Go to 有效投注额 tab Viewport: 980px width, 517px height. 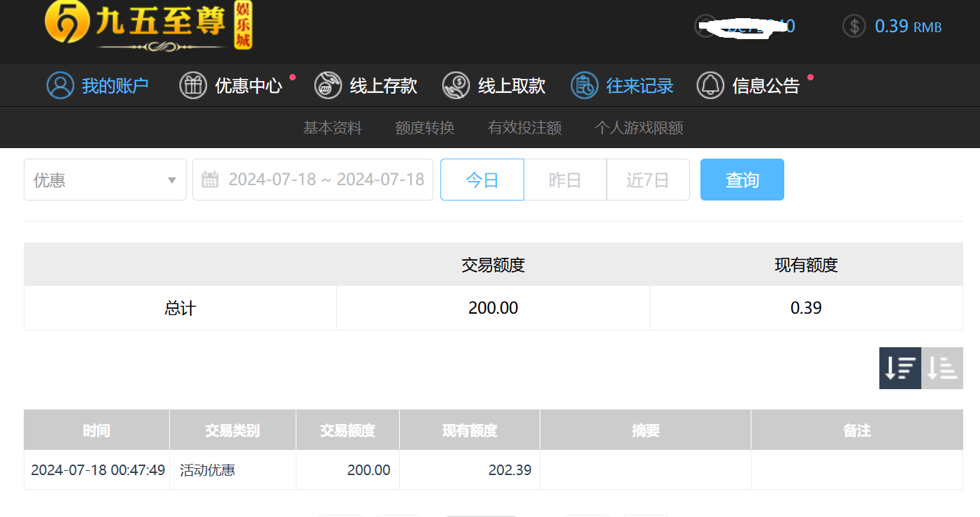(524, 128)
